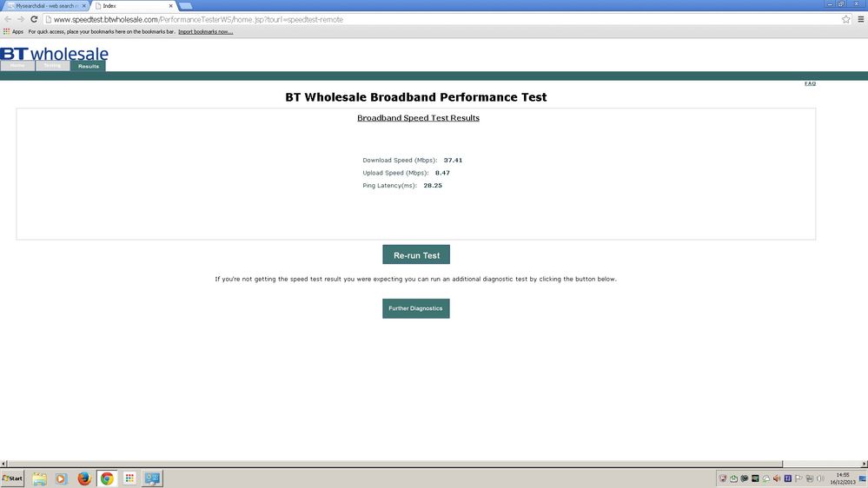Click the Download Speed (Mbps) label
Image resolution: width=868 pixels, height=488 pixels.
pyautogui.click(x=400, y=160)
